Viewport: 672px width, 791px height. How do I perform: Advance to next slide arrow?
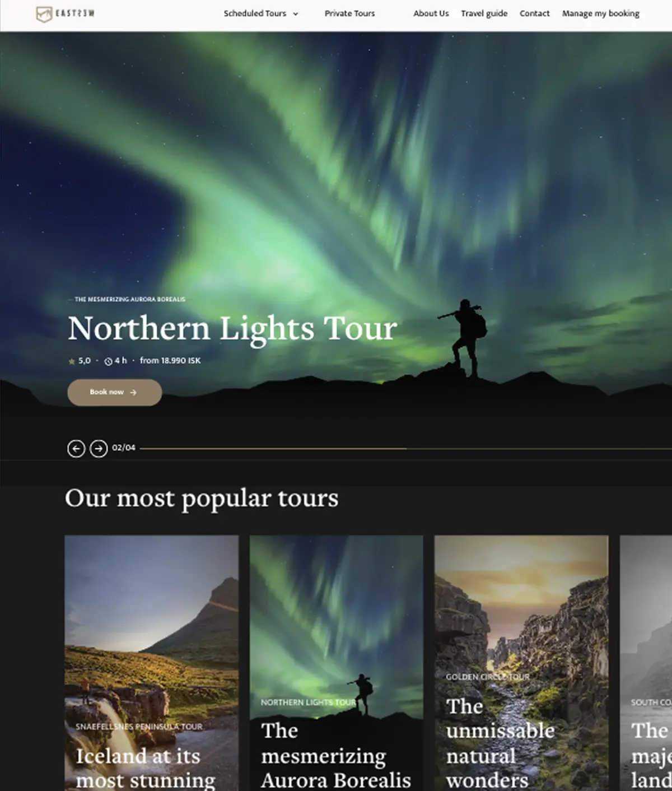99,449
